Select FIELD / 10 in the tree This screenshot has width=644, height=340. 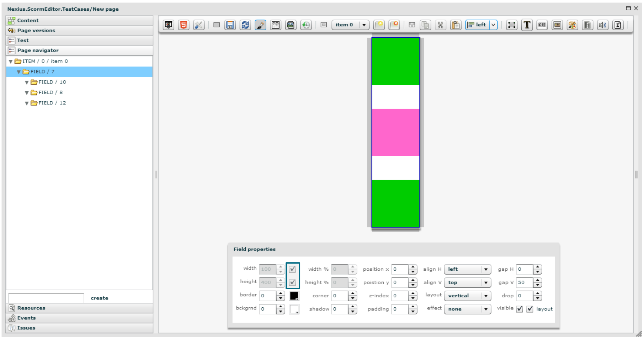click(x=52, y=82)
